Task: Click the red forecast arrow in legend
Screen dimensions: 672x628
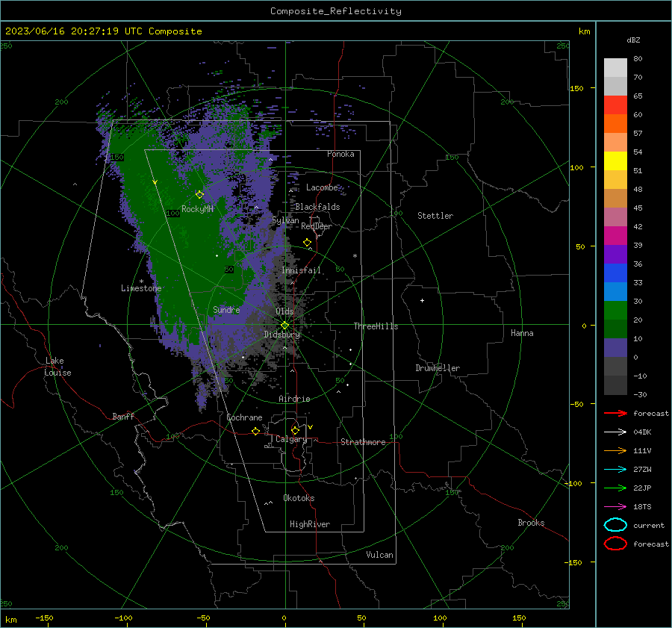Action: (615, 413)
